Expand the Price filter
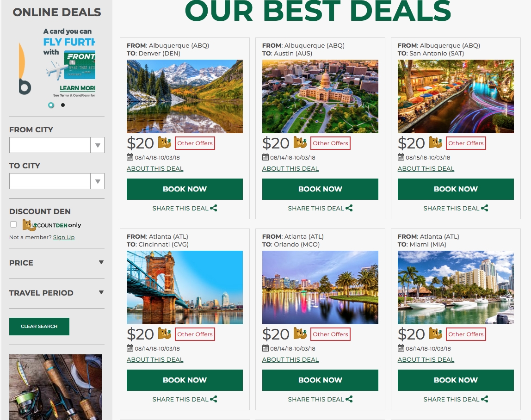Image resolution: width=531 pixels, height=420 pixels. [56, 263]
